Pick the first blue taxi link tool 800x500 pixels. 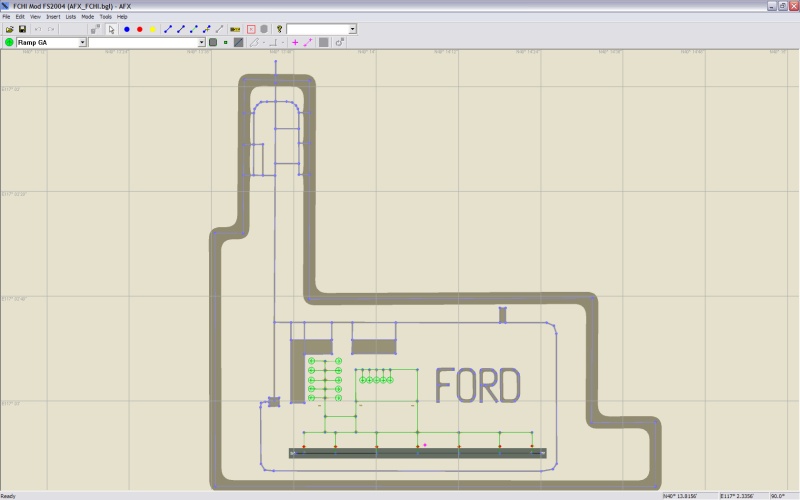168,29
